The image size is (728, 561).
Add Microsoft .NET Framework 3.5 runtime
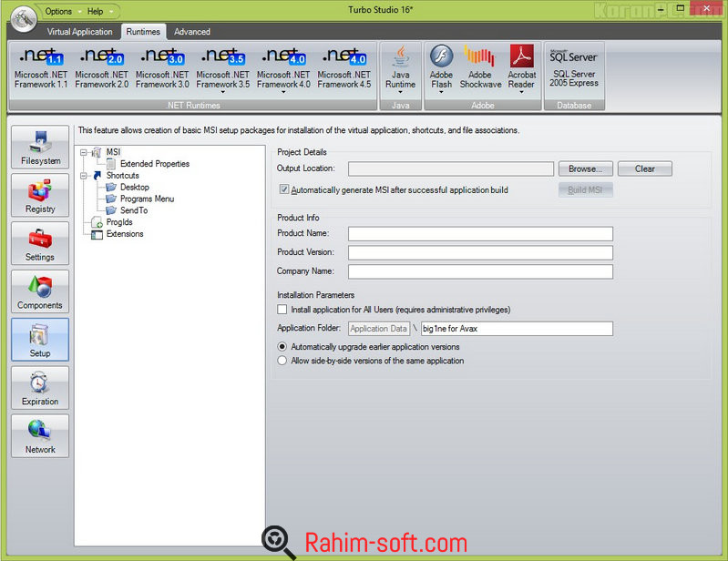coord(223,68)
